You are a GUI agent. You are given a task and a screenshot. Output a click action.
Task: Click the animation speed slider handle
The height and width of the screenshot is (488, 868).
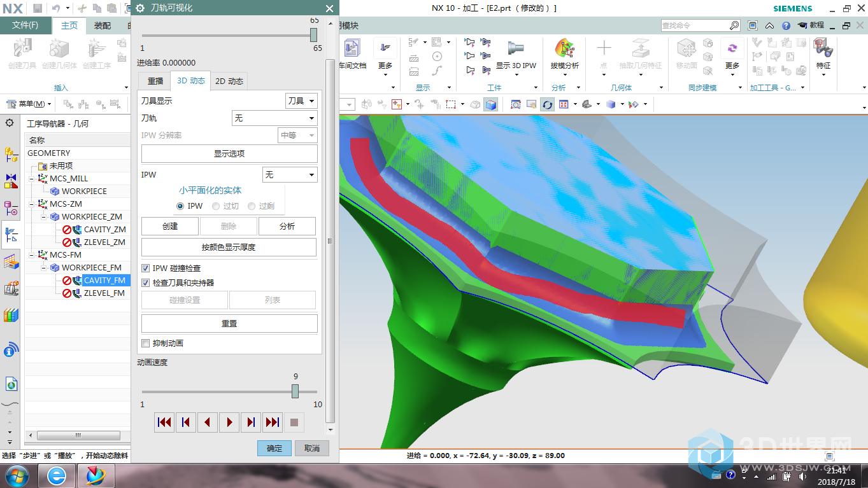click(295, 391)
